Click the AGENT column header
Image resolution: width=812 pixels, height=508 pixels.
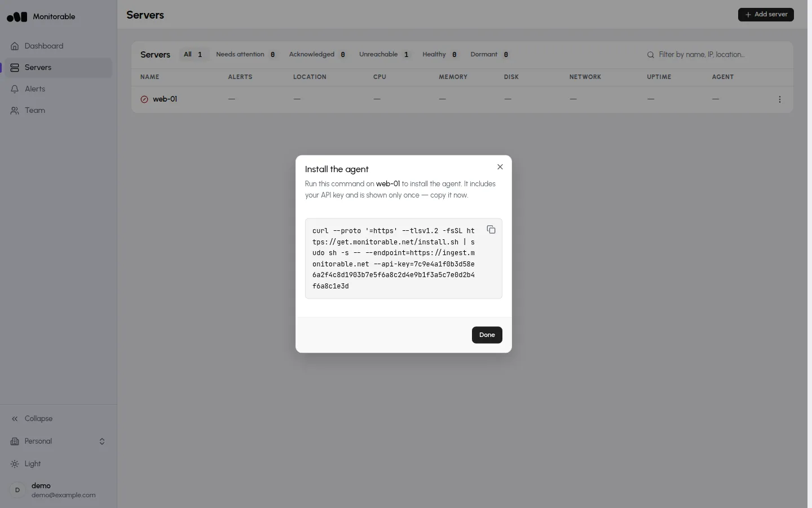(723, 77)
